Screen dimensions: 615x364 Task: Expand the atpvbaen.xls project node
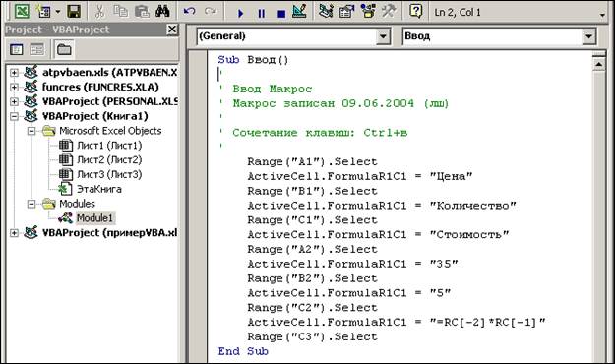tap(14, 73)
